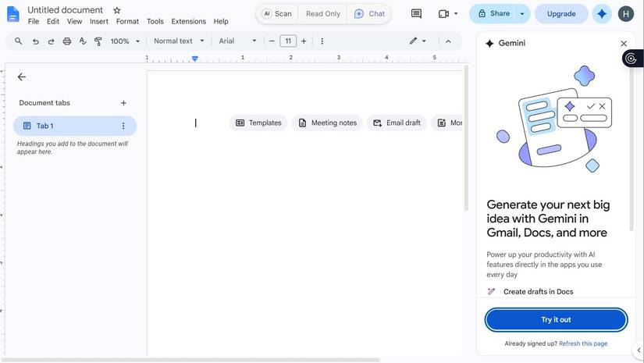Increase the font size

[x=304, y=41]
